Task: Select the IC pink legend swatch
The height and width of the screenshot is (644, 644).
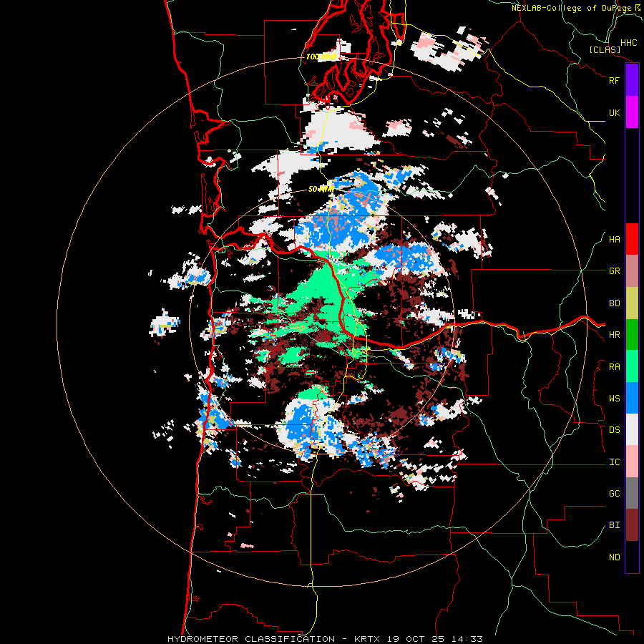Action: [632, 462]
